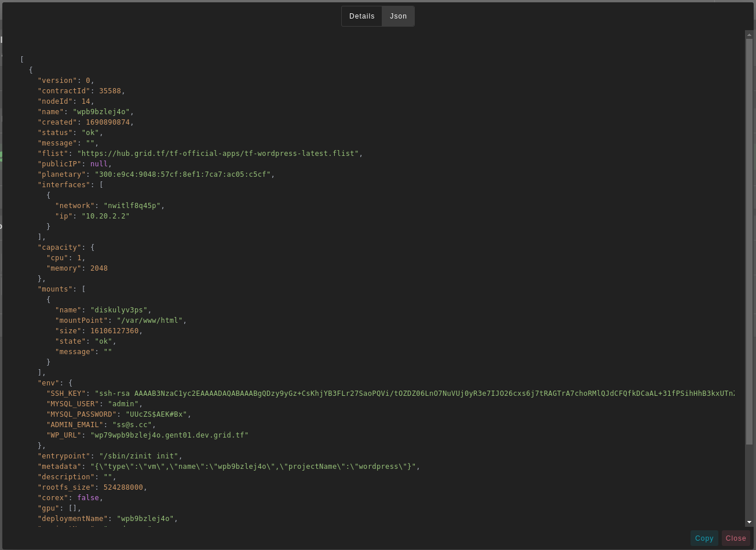Click the contractId value 35588
This screenshot has height=550, width=756.
109,91
